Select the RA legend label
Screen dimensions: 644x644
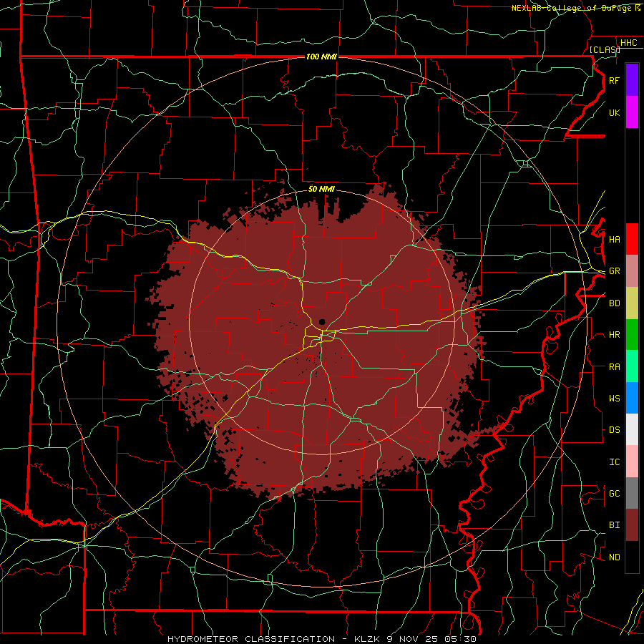[614, 367]
